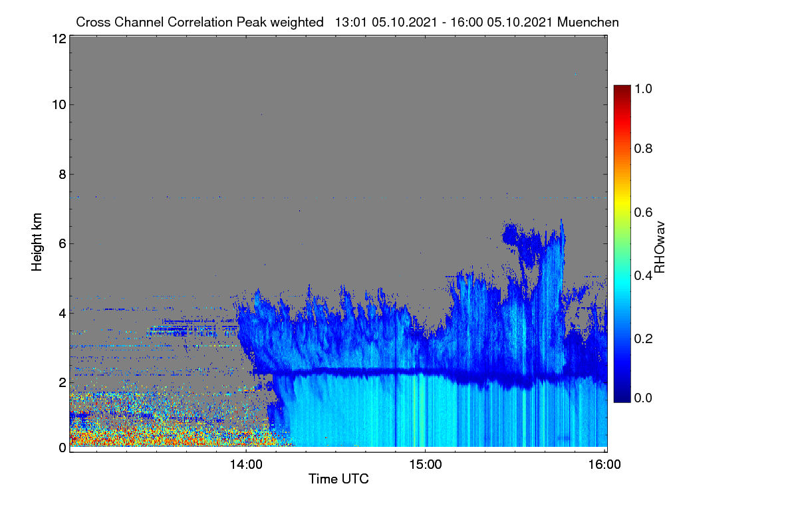Click the 8 height axis label
The image size is (798, 532).
point(61,175)
